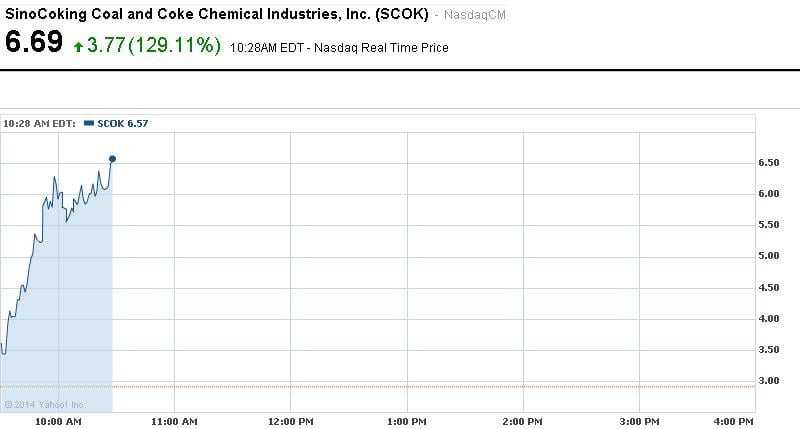The width and height of the screenshot is (800, 429).
Task: Select the 1:00 PM time axis label
Action: 407,423
